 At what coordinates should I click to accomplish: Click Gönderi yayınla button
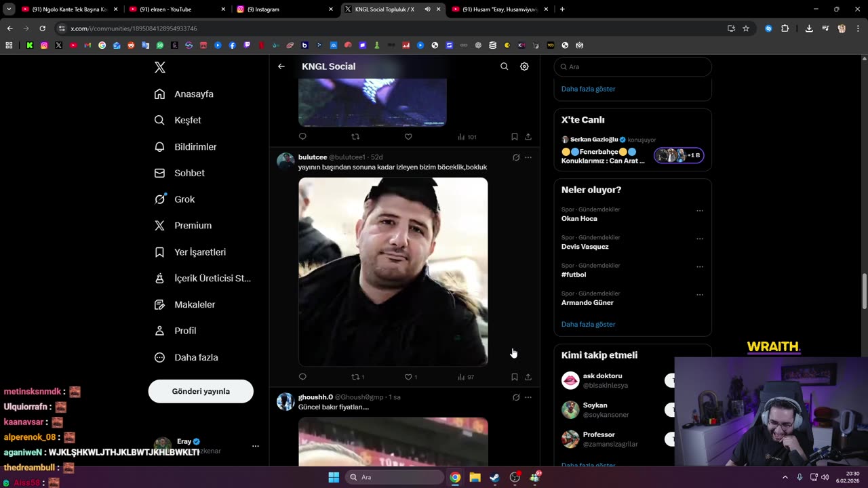pos(201,391)
